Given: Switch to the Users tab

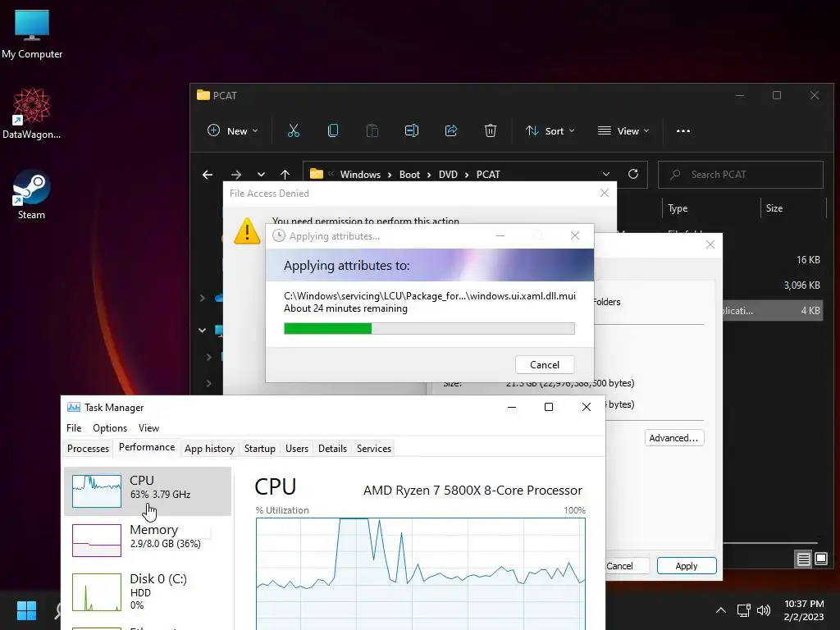Looking at the screenshot, I should click(297, 449).
